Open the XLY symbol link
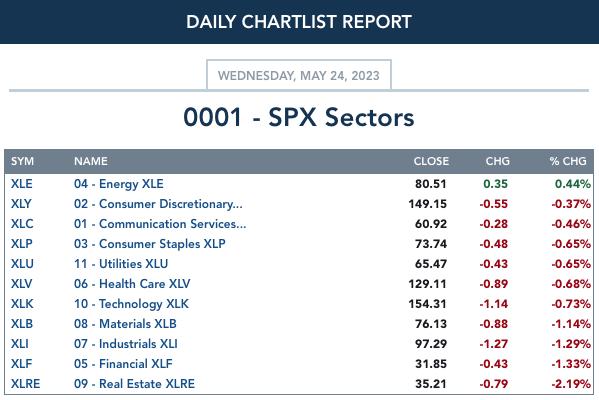This screenshot has height=400, width=599. [21, 204]
